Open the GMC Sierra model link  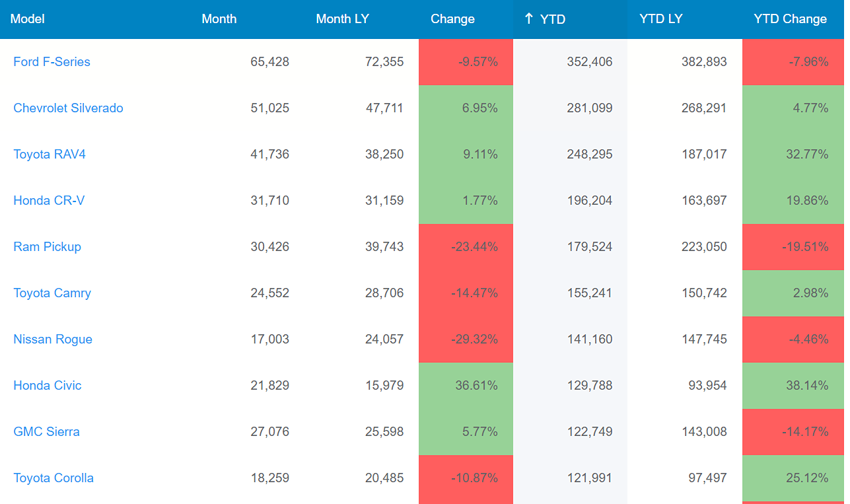coord(46,431)
